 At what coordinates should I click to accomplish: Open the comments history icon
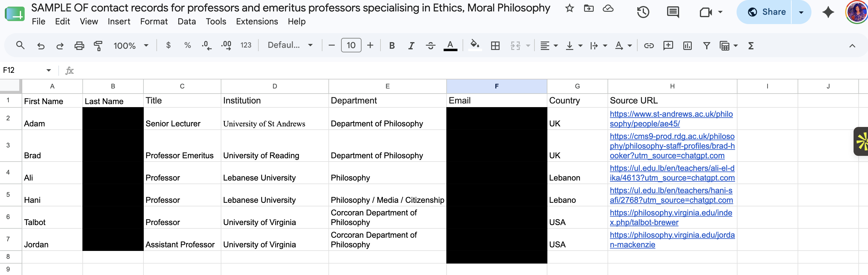(x=673, y=12)
